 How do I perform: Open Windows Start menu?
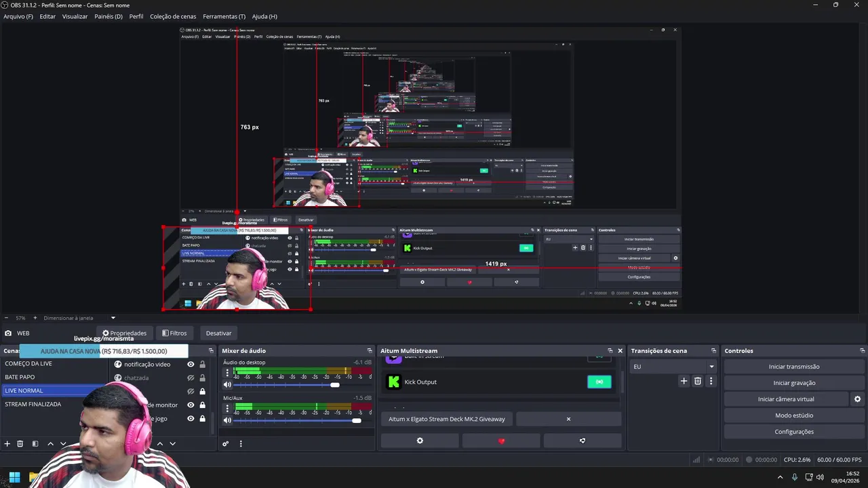coord(14,477)
